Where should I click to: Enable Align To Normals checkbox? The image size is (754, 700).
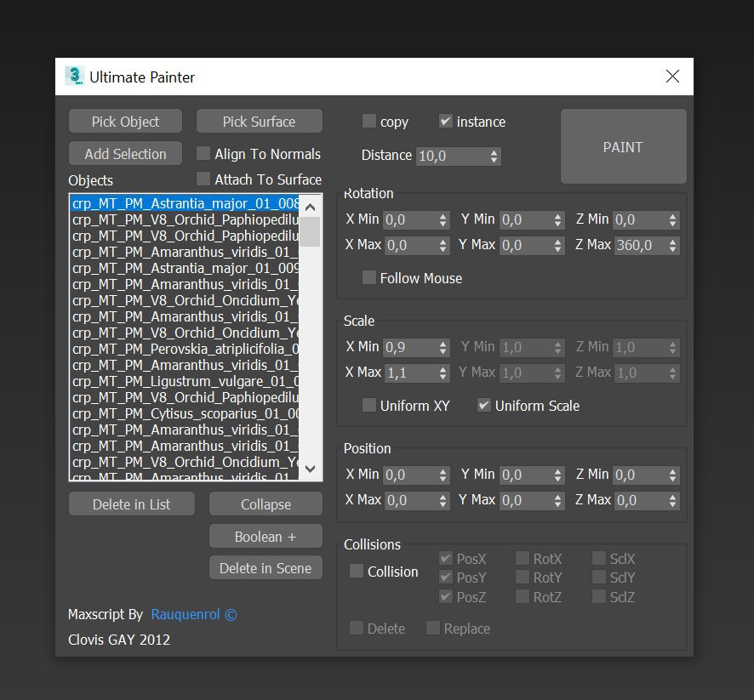203,153
